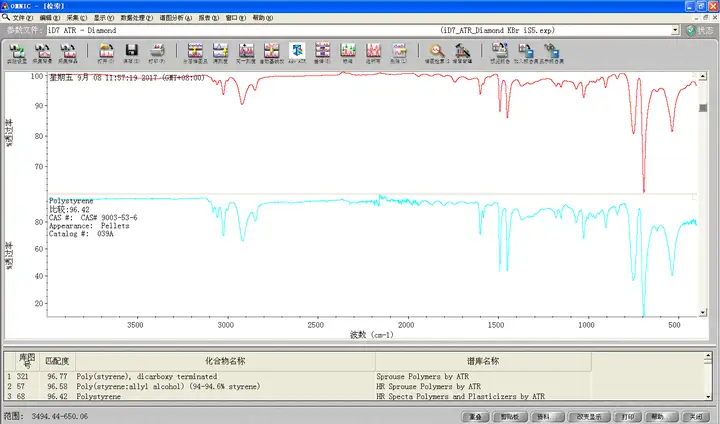Open the Experiment Setup toolbar icon
This screenshot has height=424, width=720.
(17, 53)
